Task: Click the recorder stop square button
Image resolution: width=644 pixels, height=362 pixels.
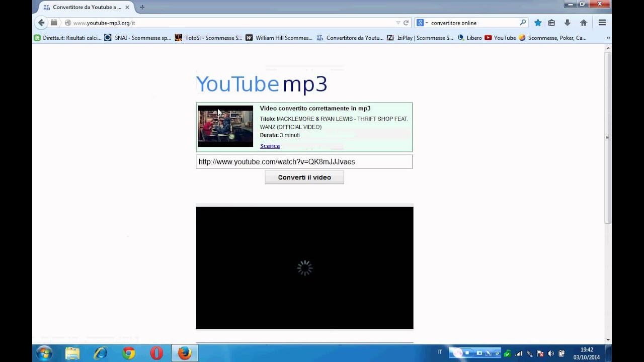Action: 467,353
